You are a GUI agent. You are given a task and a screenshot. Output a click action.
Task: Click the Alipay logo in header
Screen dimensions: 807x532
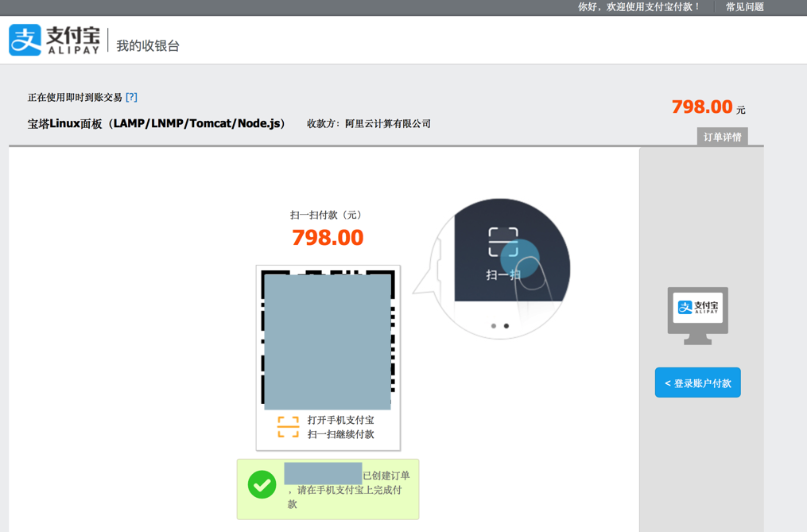pyautogui.click(x=55, y=40)
